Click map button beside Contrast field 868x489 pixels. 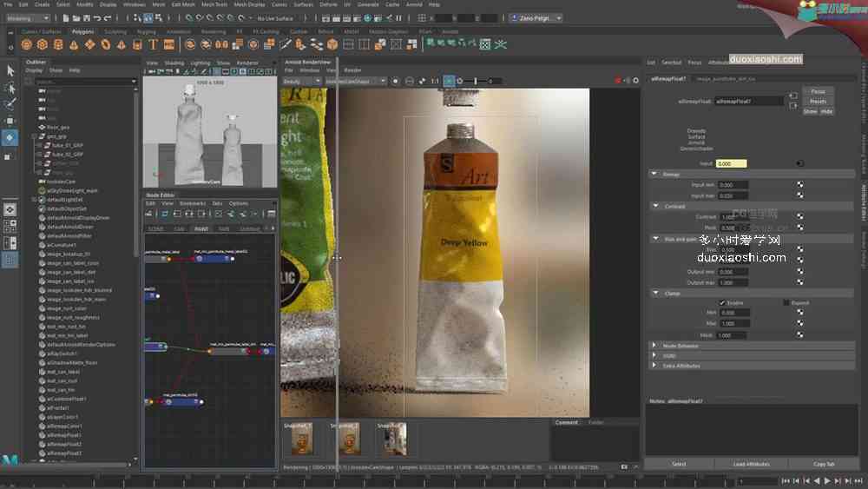(800, 216)
